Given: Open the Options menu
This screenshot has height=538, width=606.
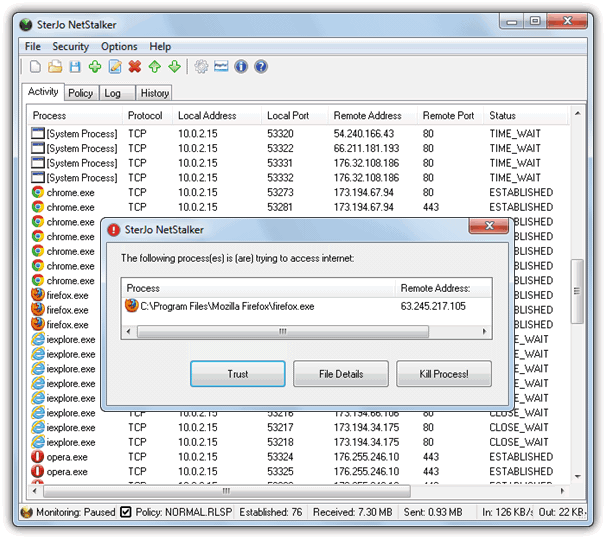Looking at the screenshot, I should [119, 46].
